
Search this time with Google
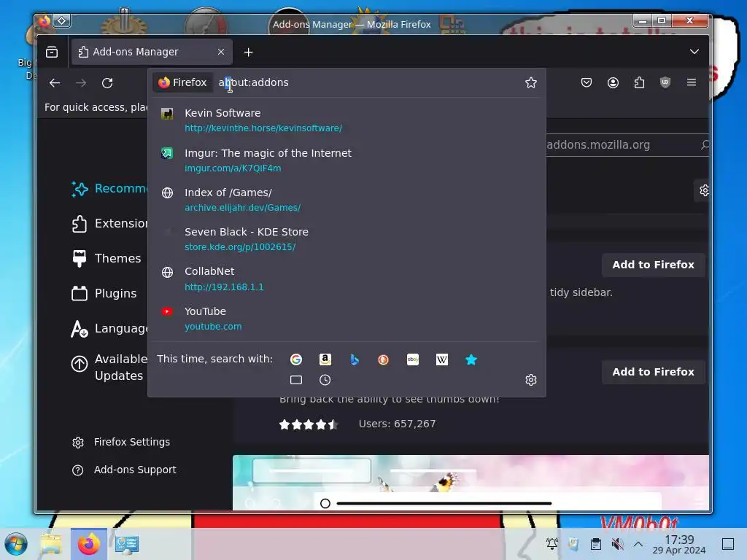tap(296, 359)
